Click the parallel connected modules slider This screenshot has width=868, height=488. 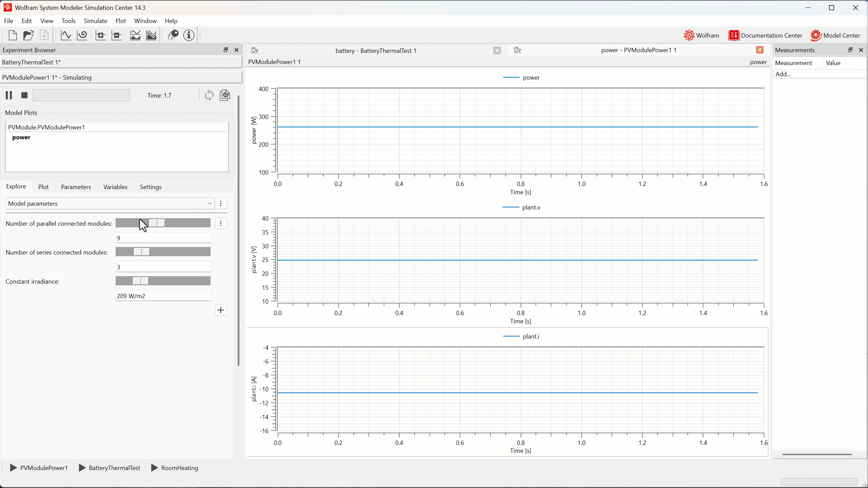point(163,223)
